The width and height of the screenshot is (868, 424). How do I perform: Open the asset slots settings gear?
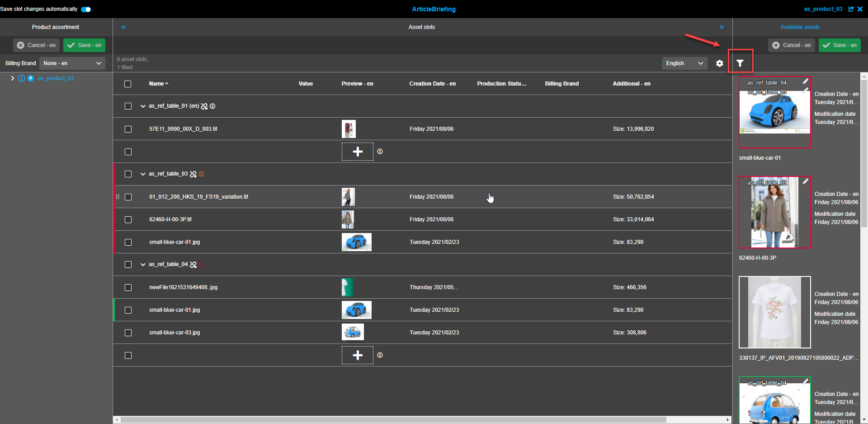719,63
